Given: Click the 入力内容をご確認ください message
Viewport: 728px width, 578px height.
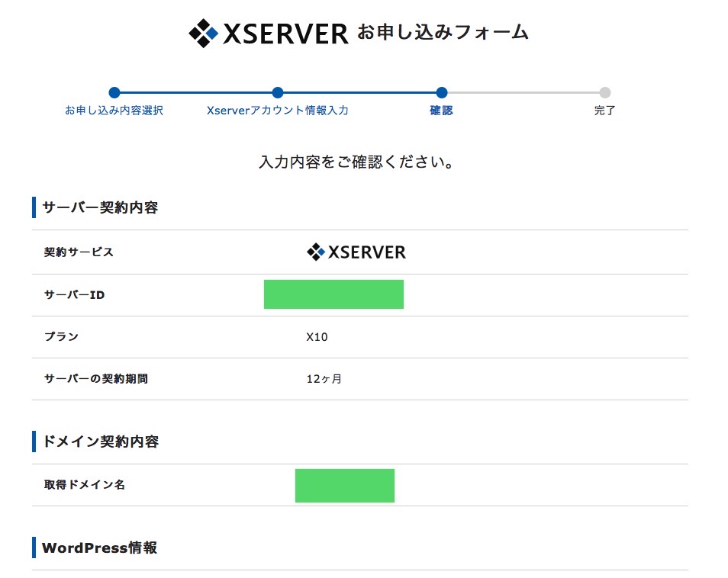Looking at the screenshot, I should 357,162.
